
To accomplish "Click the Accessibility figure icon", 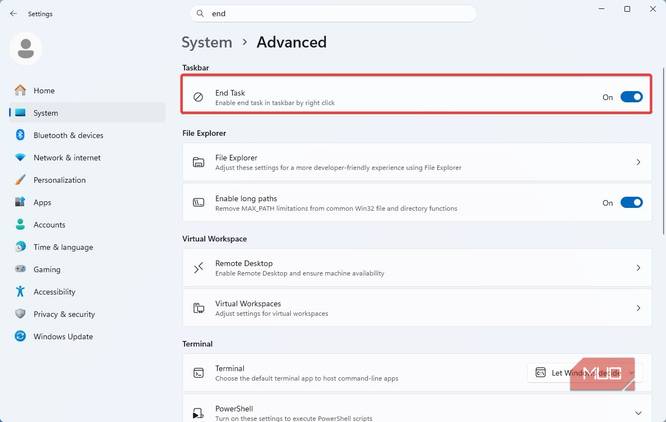I will coord(20,291).
